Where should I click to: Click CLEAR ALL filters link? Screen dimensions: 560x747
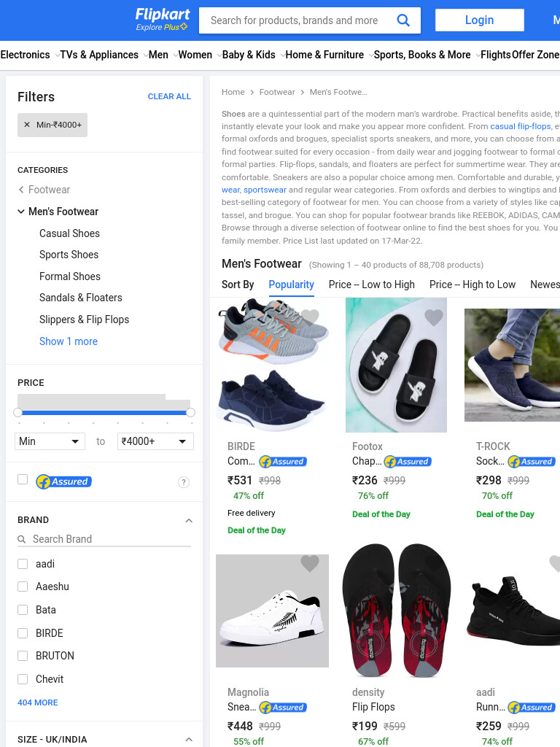coord(169,96)
